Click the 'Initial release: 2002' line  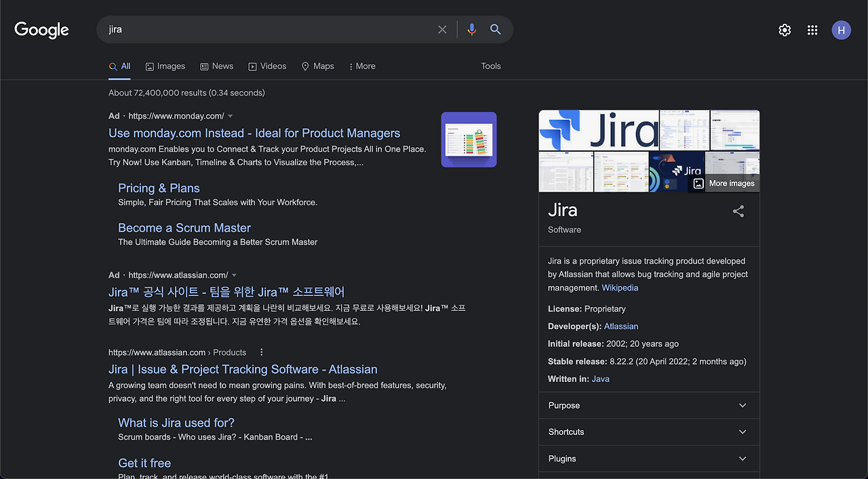pos(613,344)
